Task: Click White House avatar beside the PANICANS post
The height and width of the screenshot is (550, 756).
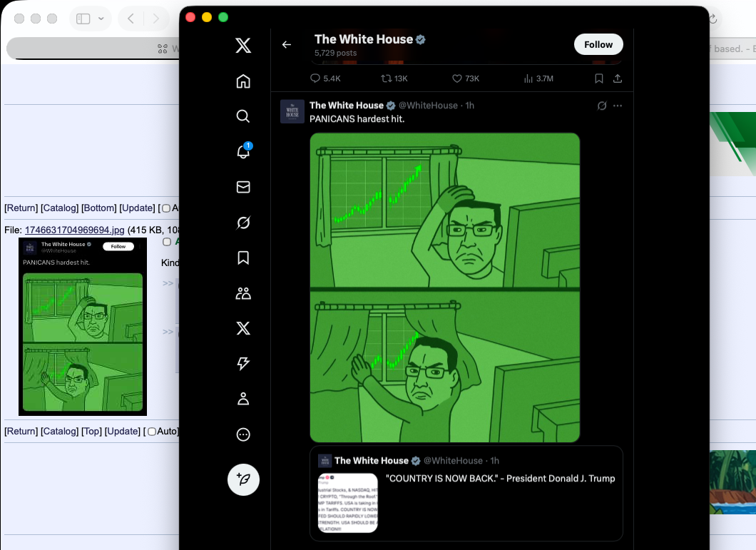Action: point(292,111)
